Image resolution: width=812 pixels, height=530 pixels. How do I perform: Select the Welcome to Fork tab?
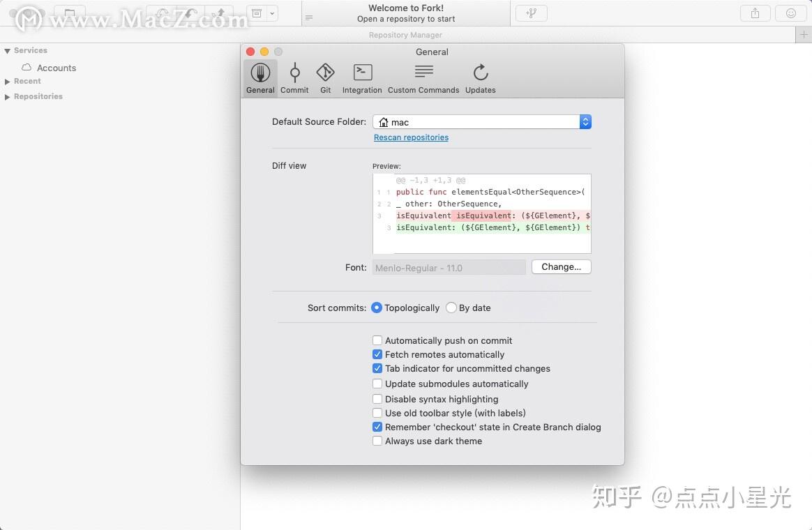point(405,13)
